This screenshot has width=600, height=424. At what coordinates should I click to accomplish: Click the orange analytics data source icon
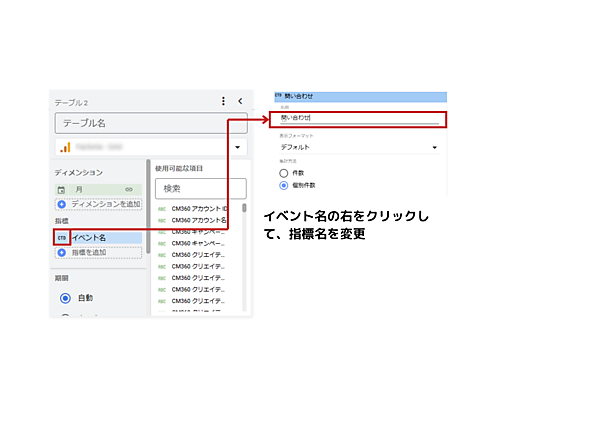point(64,147)
